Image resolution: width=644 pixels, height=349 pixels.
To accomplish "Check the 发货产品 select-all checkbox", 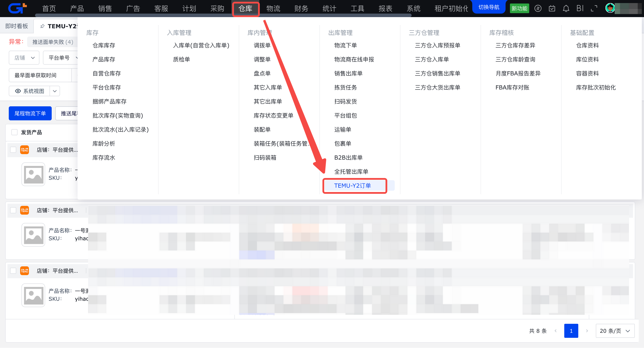I will (x=14, y=132).
